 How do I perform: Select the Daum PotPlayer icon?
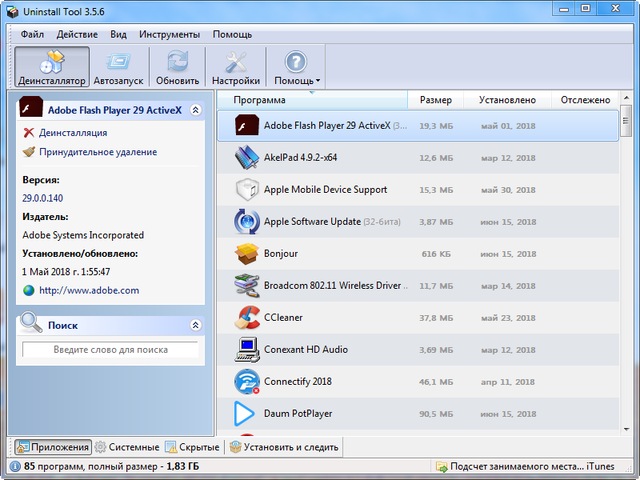coord(247,413)
